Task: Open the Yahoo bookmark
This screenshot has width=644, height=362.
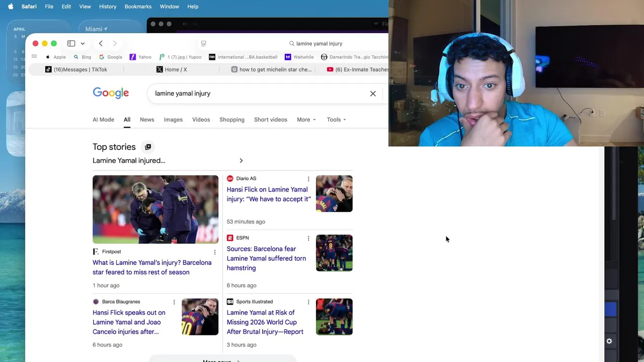Action: [140, 57]
